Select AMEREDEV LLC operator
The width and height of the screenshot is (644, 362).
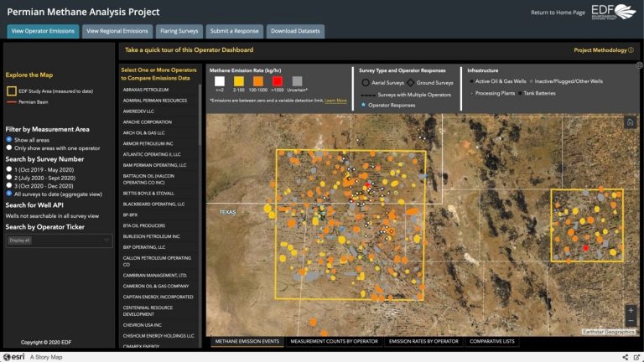[x=138, y=111]
